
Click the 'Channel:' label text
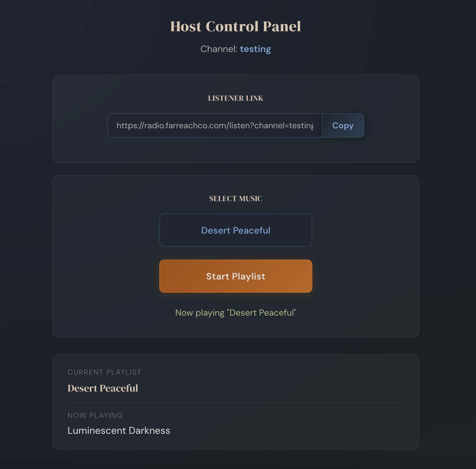(x=219, y=49)
